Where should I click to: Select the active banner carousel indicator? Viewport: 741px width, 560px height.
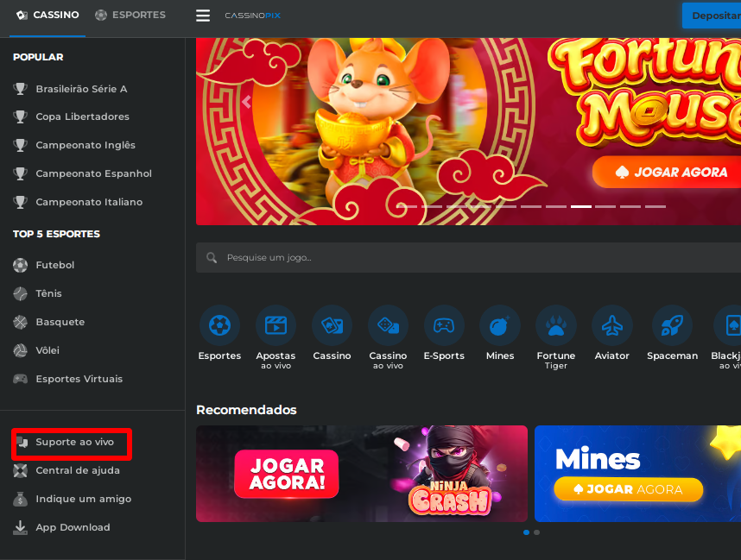580,206
